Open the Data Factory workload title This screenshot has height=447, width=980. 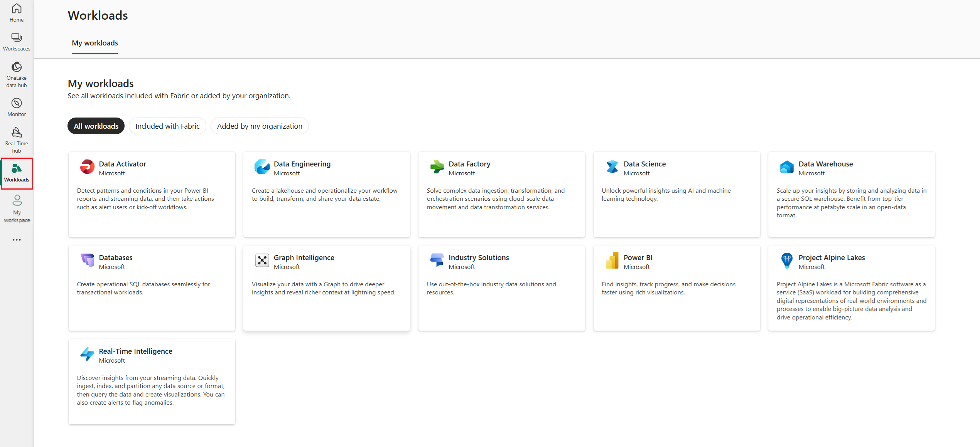[469, 164]
